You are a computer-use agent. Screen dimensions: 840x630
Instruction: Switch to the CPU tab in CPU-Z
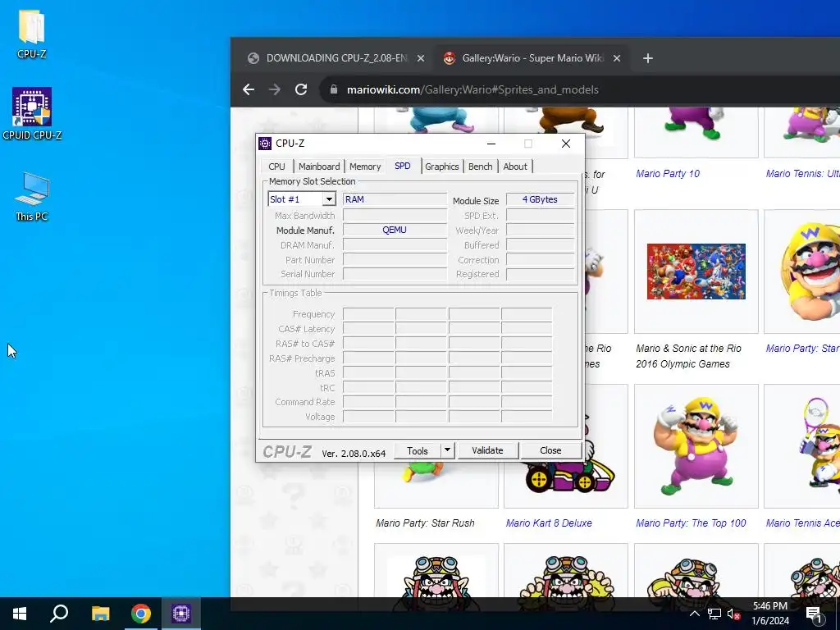click(x=276, y=167)
